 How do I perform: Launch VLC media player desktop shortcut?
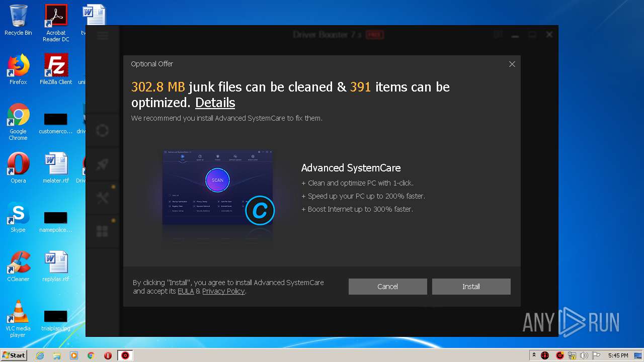pos(18,319)
